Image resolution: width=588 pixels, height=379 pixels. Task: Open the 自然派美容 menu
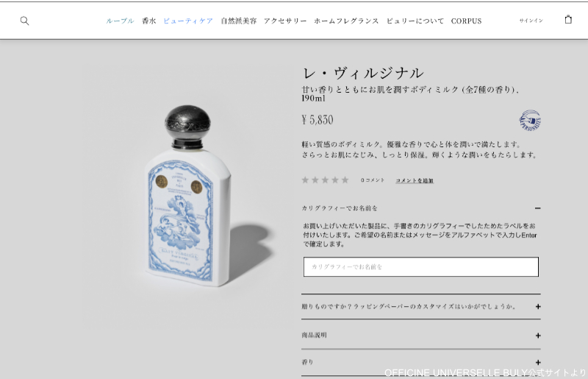click(x=238, y=21)
